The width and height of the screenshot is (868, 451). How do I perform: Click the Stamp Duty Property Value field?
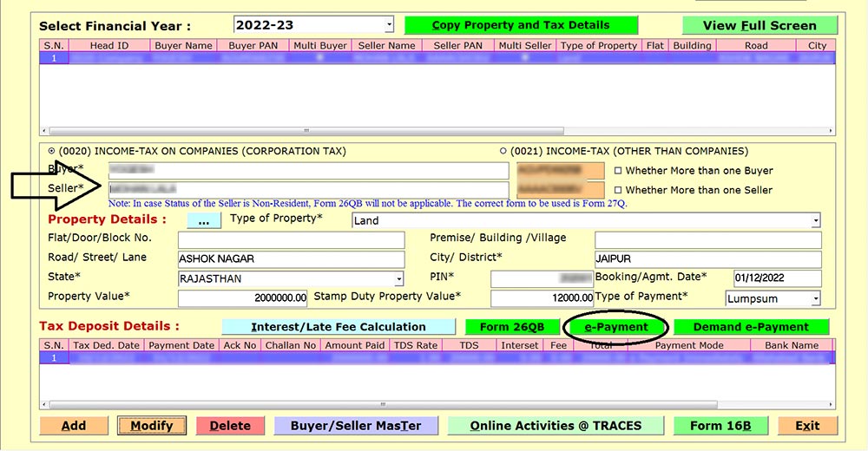point(542,297)
